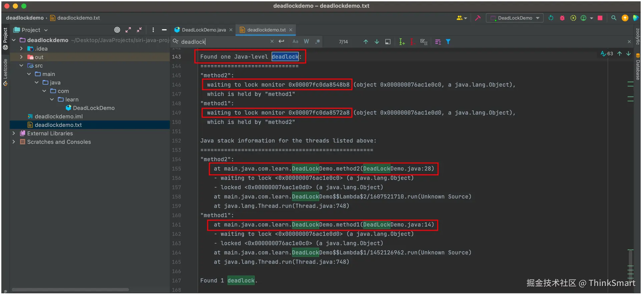Click the Build project hammer icon
Viewport: 644px width, 296px height.
tap(478, 18)
